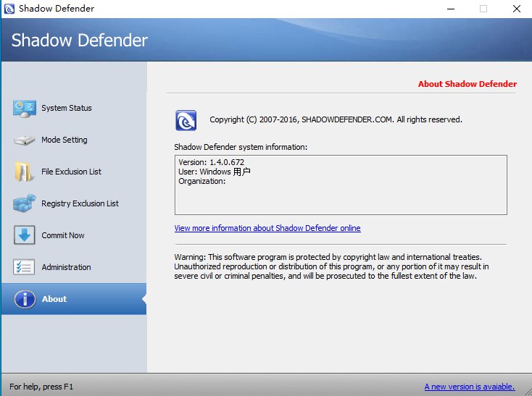Switch to Mode Setting

pyautogui.click(x=65, y=140)
